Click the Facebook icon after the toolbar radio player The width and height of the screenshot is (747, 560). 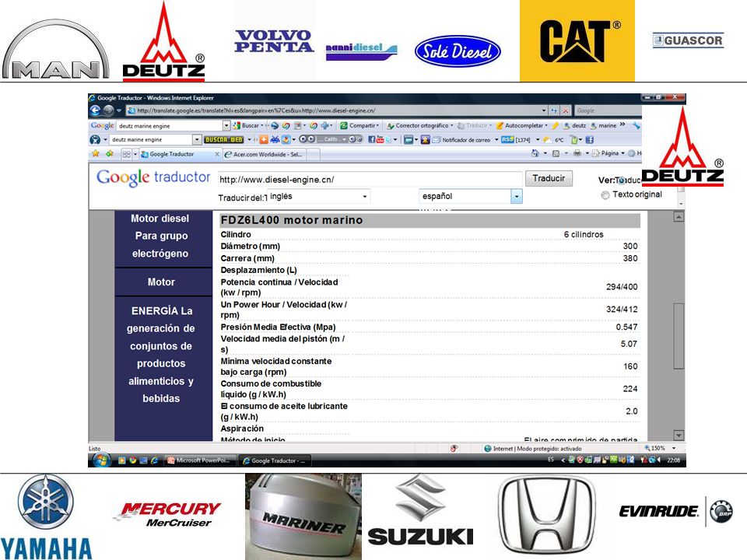372,139
